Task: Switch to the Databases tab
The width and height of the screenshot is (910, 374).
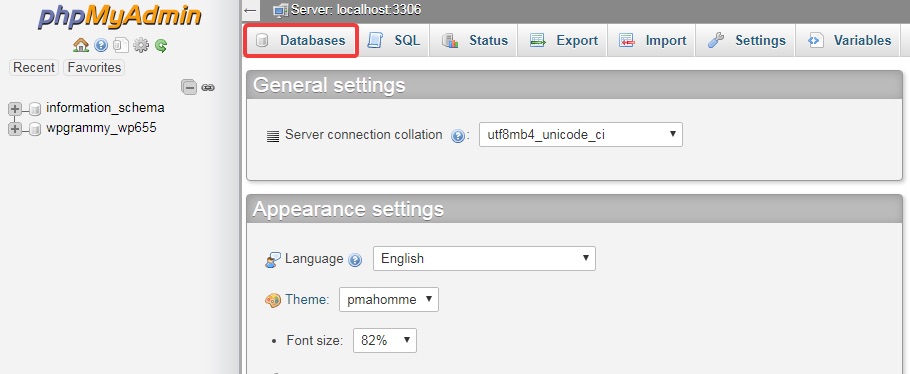Action: 301,40
